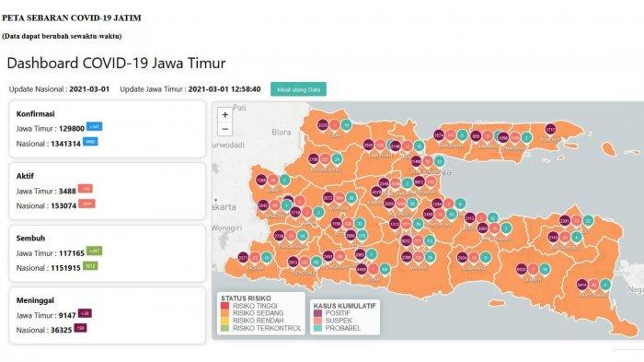This screenshot has height=362, width=644.
Task: Select Lumajang's purple positive-cases marker
Action: point(462,258)
